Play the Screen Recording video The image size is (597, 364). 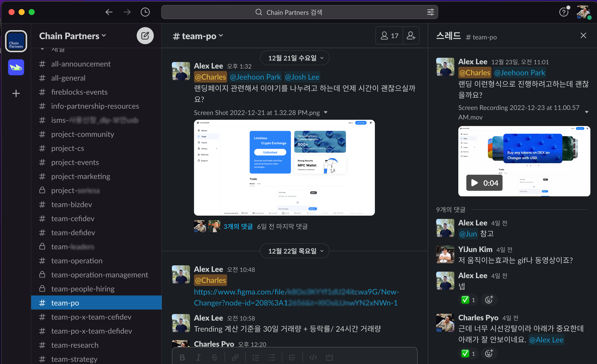coord(474,183)
